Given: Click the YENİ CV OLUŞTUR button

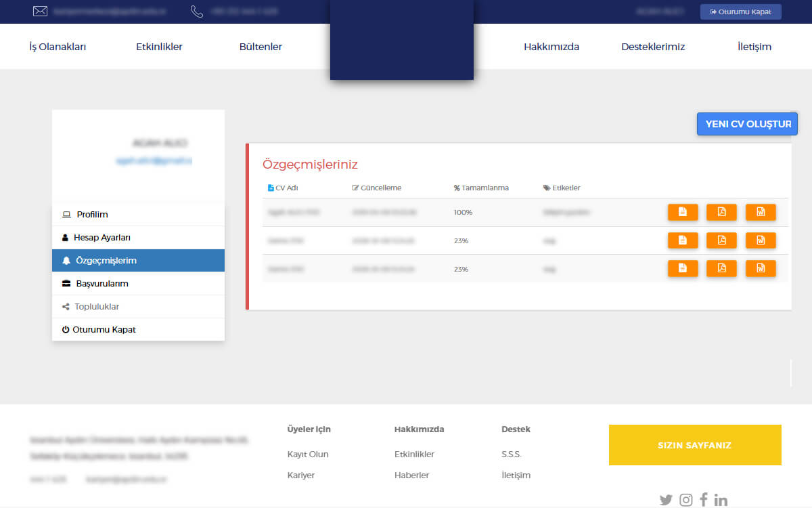Looking at the screenshot, I should pyautogui.click(x=747, y=124).
